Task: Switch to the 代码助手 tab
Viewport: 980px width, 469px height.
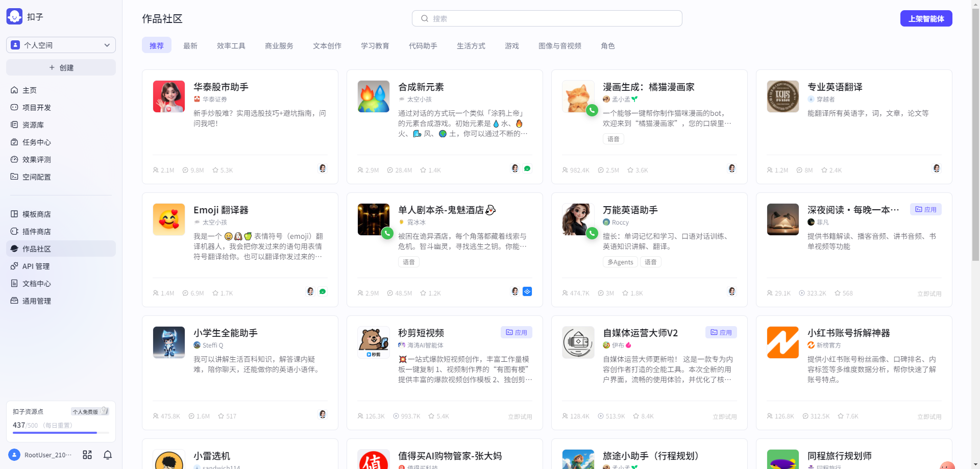Action: click(x=423, y=45)
